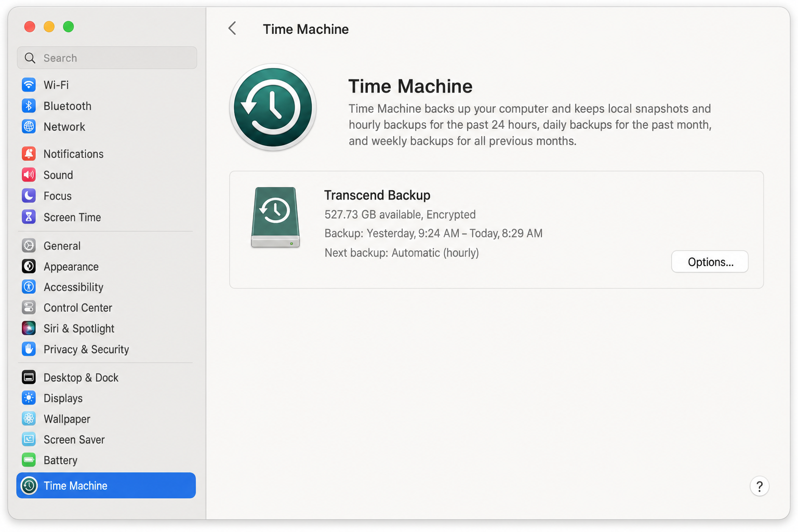Click the Sound speaker icon
The height and width of the screenshot is (532, 798).
[29, 175]
